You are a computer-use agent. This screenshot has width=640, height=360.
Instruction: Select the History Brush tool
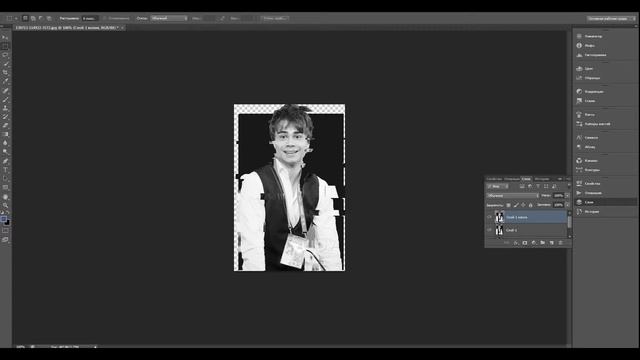point(5,117)
